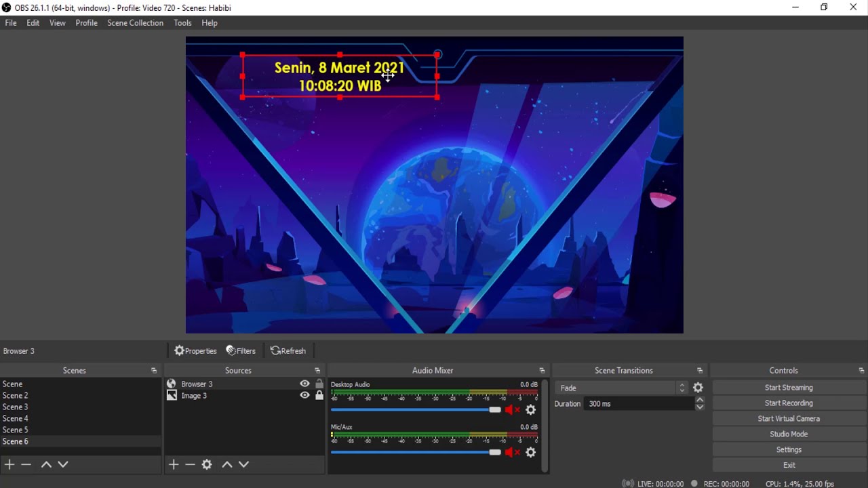
Task: Open the Profile menu
Action: tap(87, 23)
